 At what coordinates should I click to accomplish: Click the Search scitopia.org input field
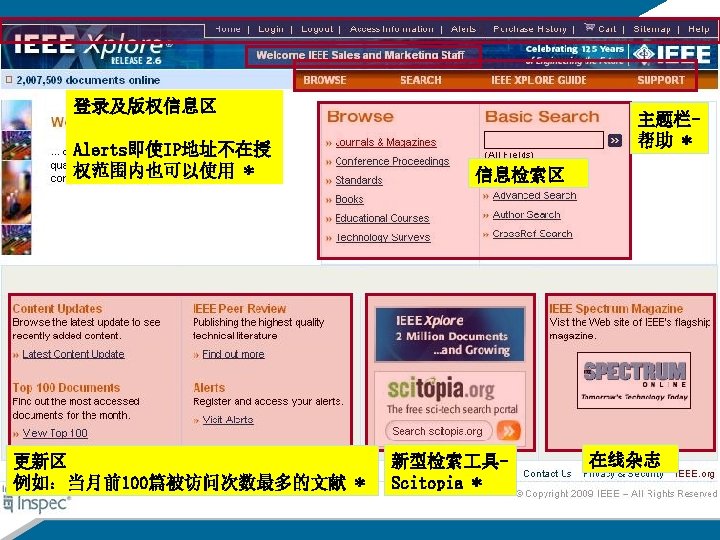439,431
